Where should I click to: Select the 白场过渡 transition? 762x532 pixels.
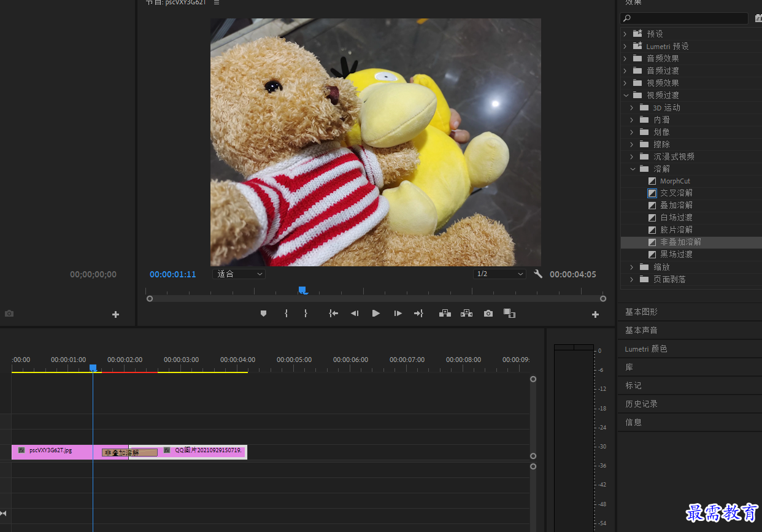(x=676, y=218)
